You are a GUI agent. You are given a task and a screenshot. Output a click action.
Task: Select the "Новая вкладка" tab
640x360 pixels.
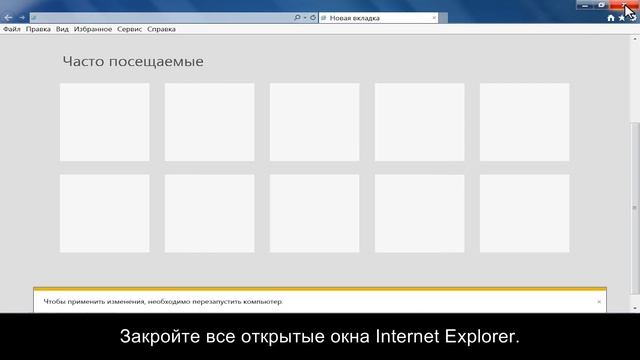pyautogui.click(x=378, y=18)
